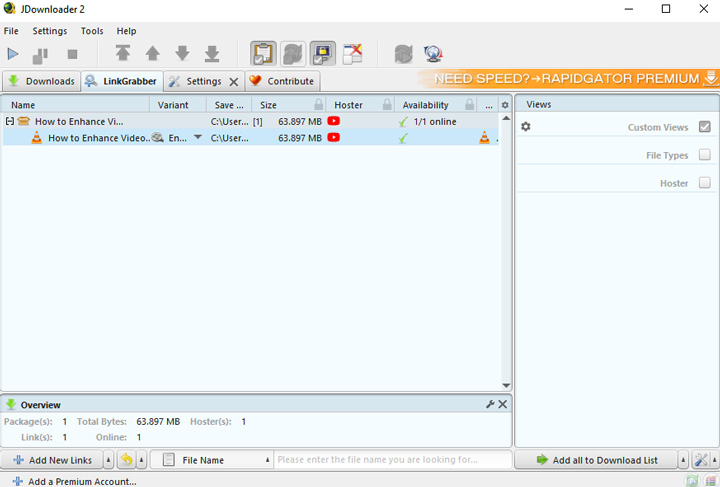Open Views sidebar settings gear
This screenshot has height=487, width=720.
coord(526,126)
